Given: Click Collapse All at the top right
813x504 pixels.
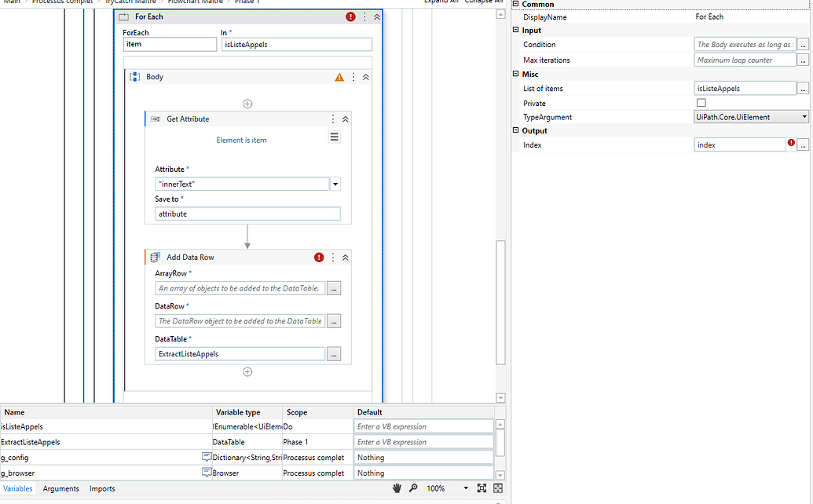Looking at the screenshot, I should pos(484,2).
